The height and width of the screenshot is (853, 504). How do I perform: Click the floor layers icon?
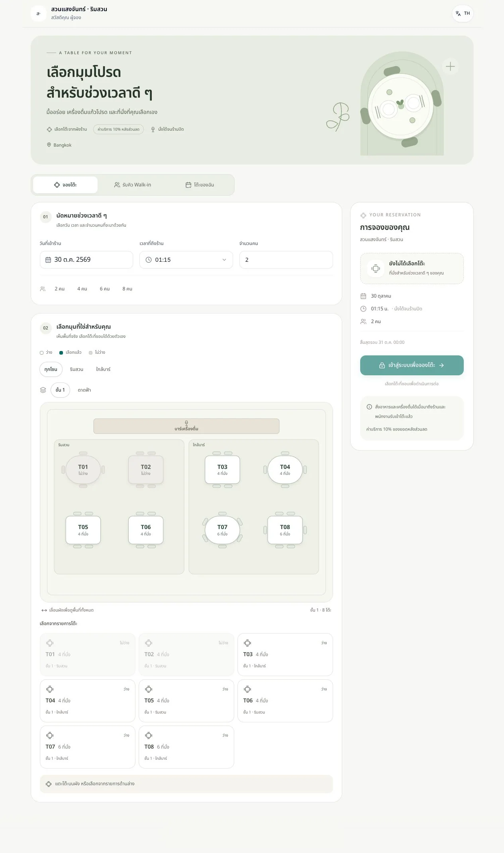point(43,390)
